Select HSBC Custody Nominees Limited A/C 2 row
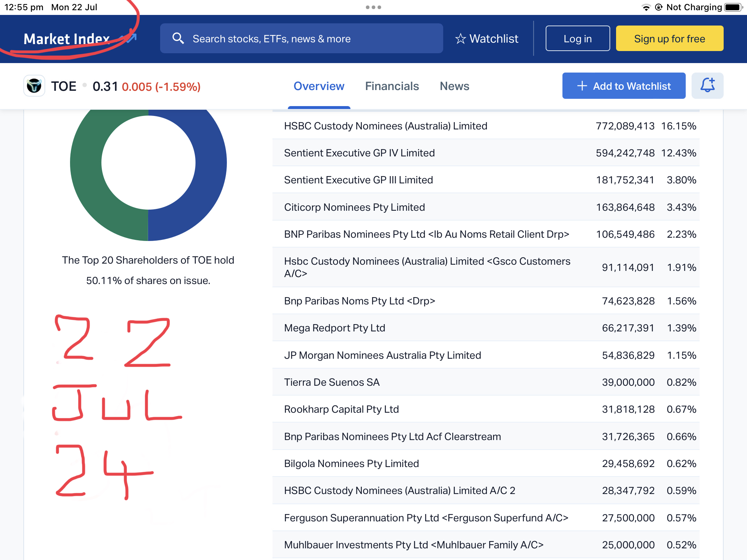The width and height of the screenshot is (747, 560). 486,490
